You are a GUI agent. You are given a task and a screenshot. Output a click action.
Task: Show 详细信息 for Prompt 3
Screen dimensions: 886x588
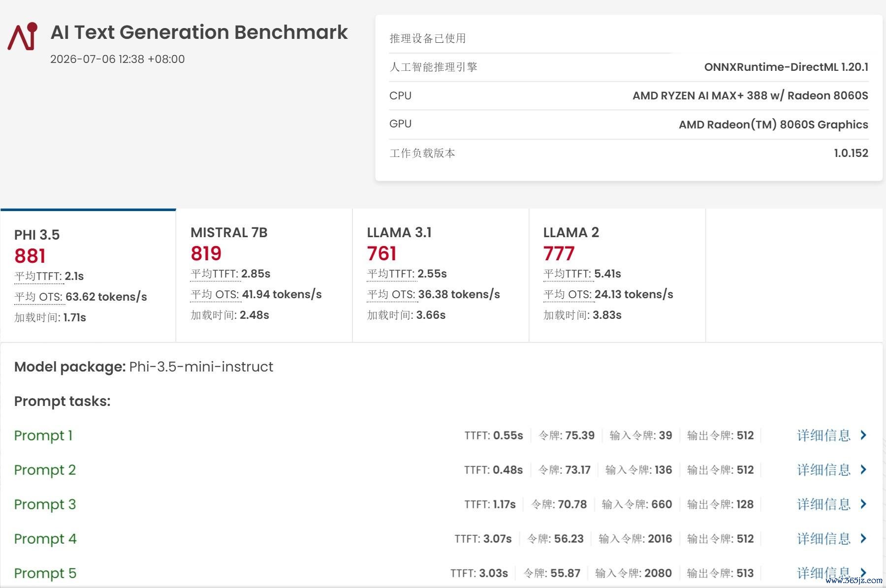click(x=832, y=504)
